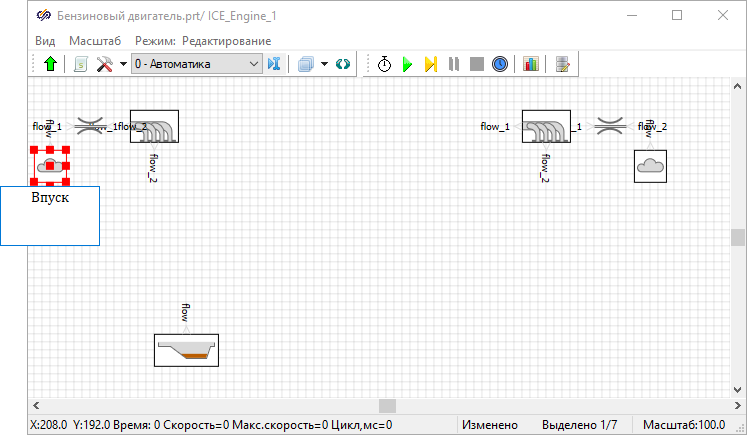The width and height of the screenshot is (747, 435).
Task: Expand arrow next to stacked windows icon
Action: [x=324, y=64]
